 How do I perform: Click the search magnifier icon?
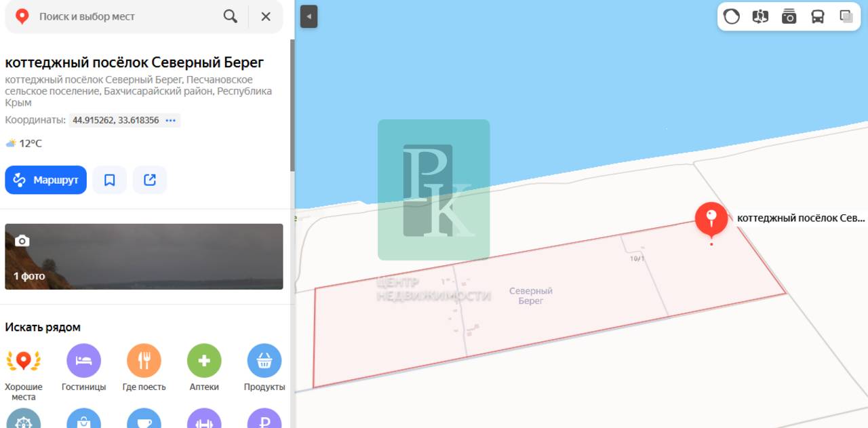[x=231, y=16]
